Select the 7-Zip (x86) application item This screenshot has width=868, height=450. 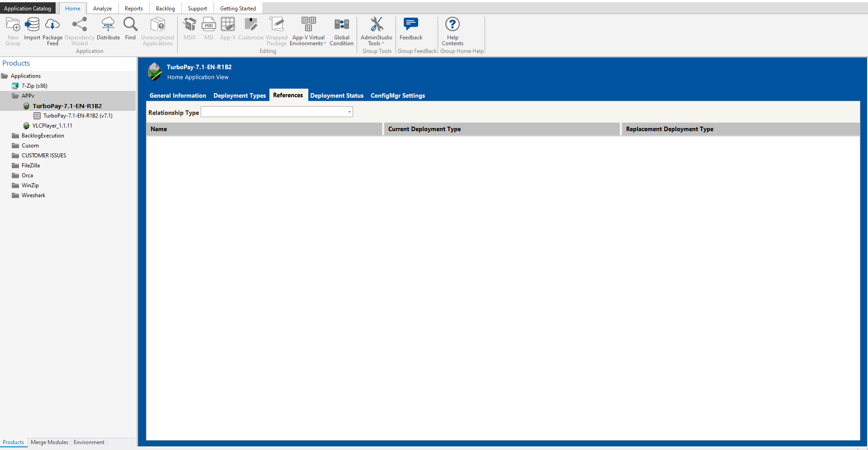34,86
